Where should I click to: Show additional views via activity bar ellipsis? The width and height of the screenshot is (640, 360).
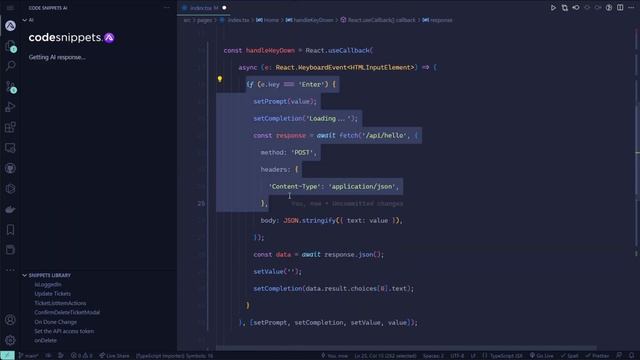(10, 270)
